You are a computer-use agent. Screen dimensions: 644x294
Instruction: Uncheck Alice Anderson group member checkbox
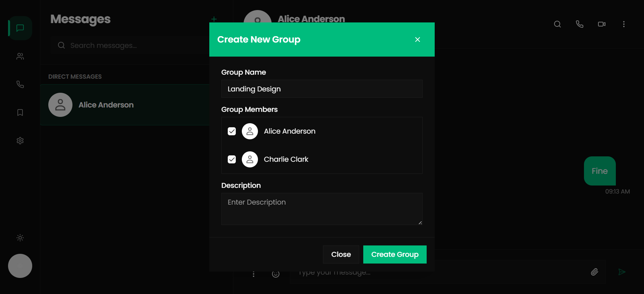tap(232, 131)
